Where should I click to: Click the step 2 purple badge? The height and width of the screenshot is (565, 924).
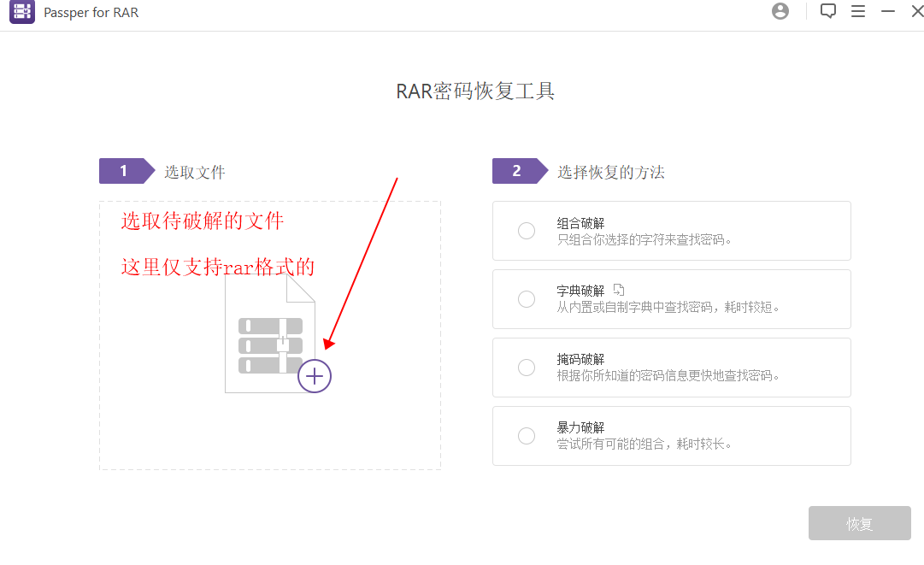[518, 171]
